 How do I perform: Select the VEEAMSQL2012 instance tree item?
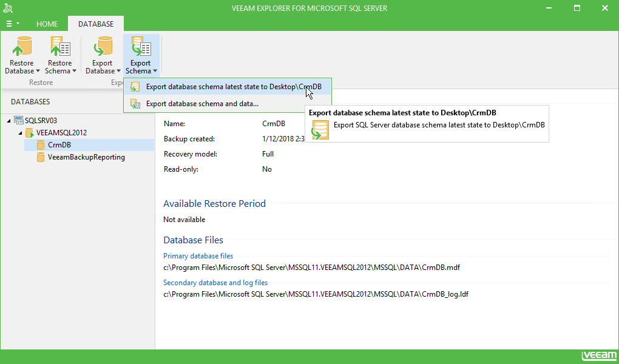tap(61, 133)
